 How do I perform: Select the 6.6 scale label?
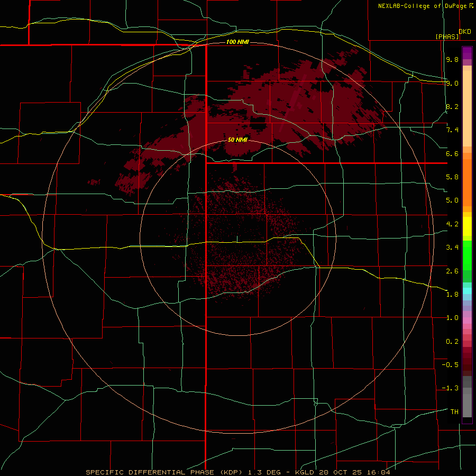pyautogui.click(x=452, y=153)
